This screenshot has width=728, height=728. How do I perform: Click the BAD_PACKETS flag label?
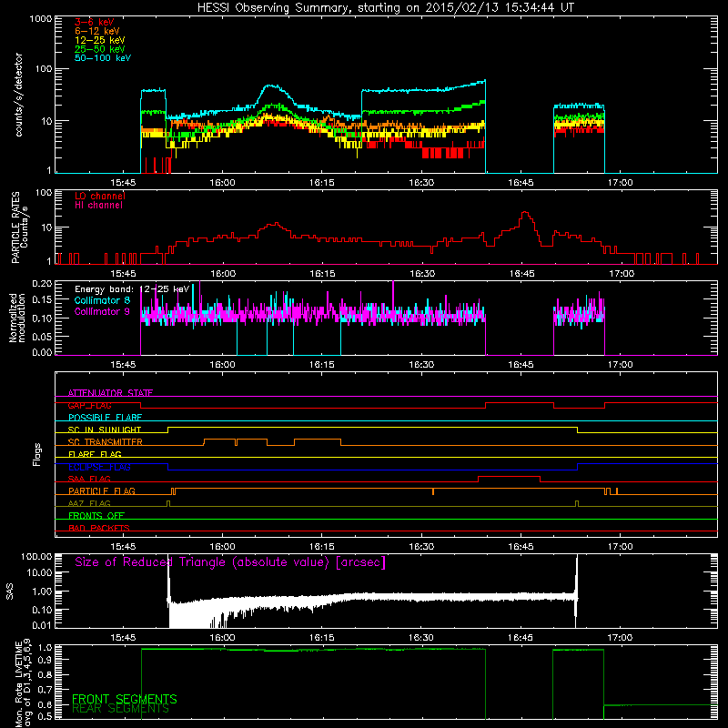pos(99,528)
